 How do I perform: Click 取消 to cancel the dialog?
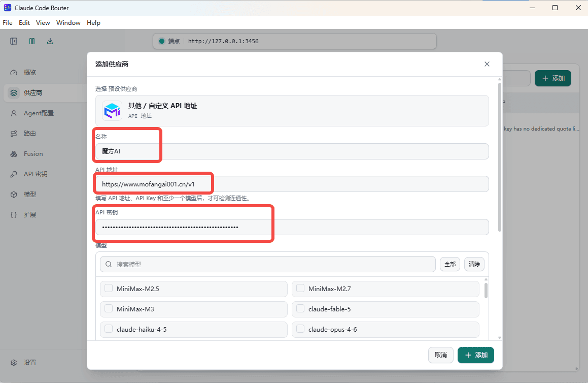(x=441, y=355)
